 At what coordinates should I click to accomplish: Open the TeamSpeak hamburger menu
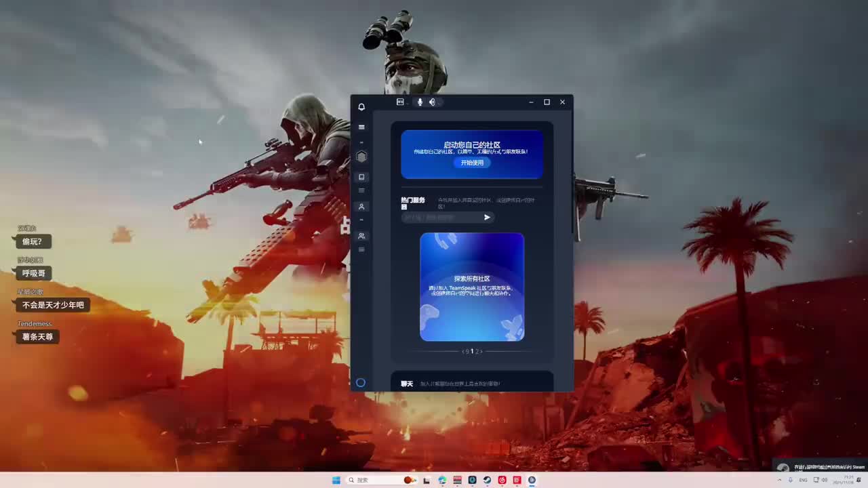[x=361, y=127]
